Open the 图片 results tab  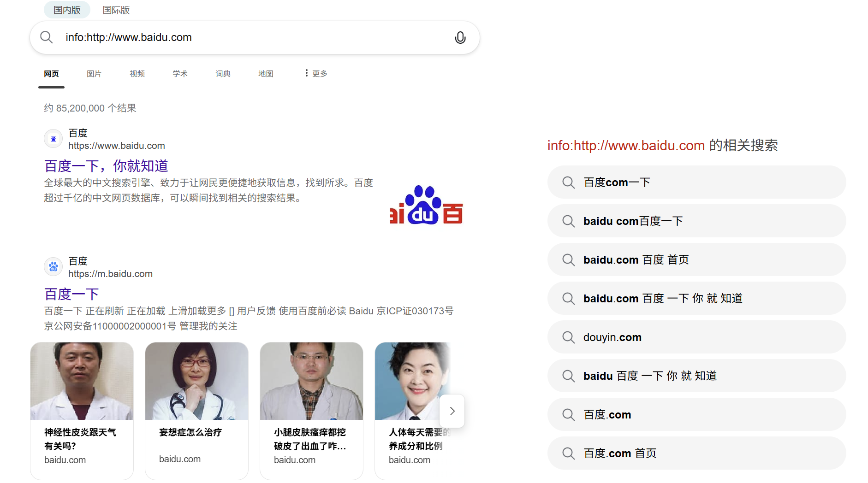pos(94,74)
